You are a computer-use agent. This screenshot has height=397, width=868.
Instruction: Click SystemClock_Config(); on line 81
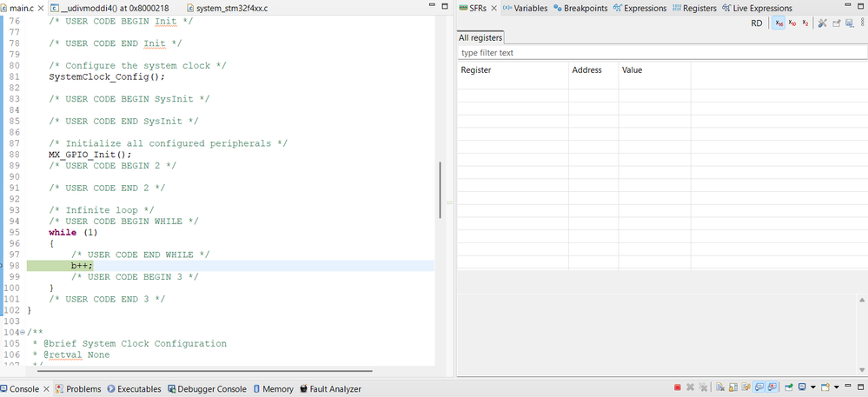coord(107,77)
